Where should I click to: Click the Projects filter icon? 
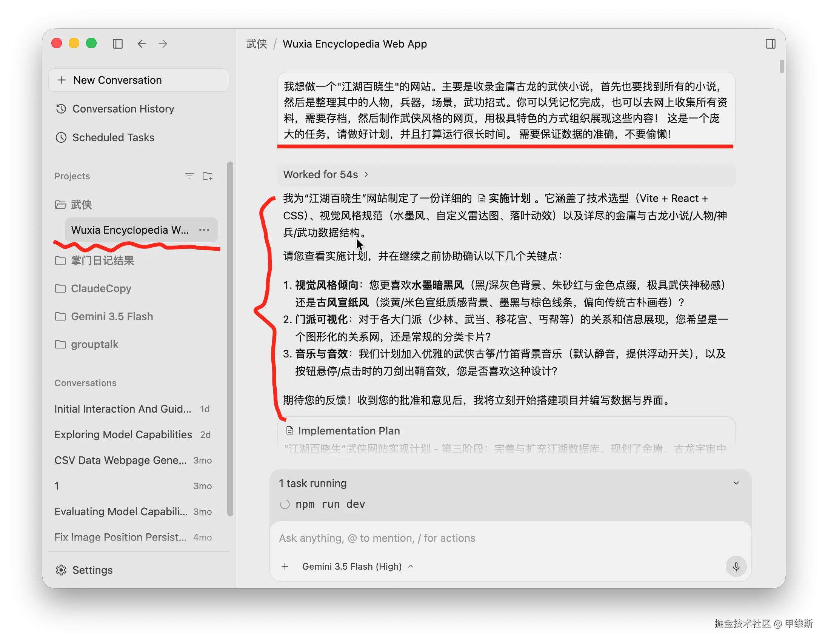pyautogui.click(x=189, y=176)
